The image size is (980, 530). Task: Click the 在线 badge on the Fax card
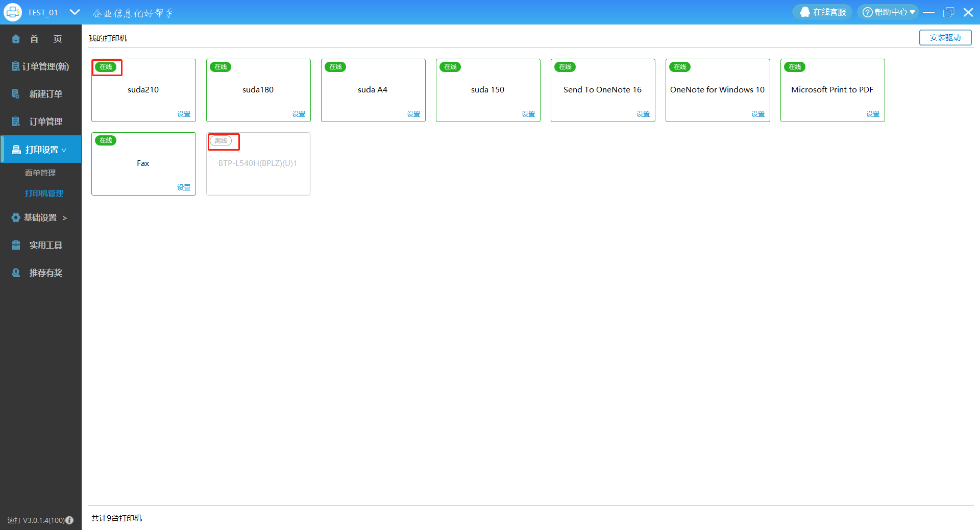click(106, 140)
